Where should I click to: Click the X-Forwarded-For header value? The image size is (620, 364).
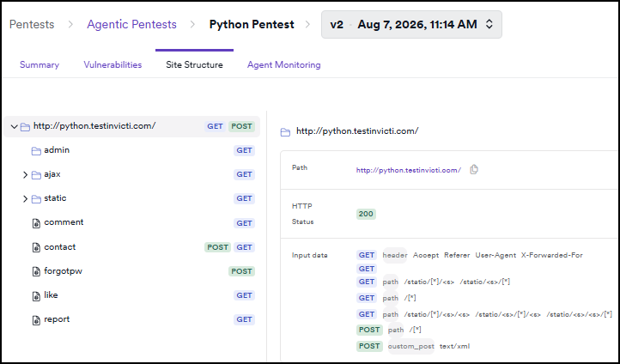tap(552, 255)
